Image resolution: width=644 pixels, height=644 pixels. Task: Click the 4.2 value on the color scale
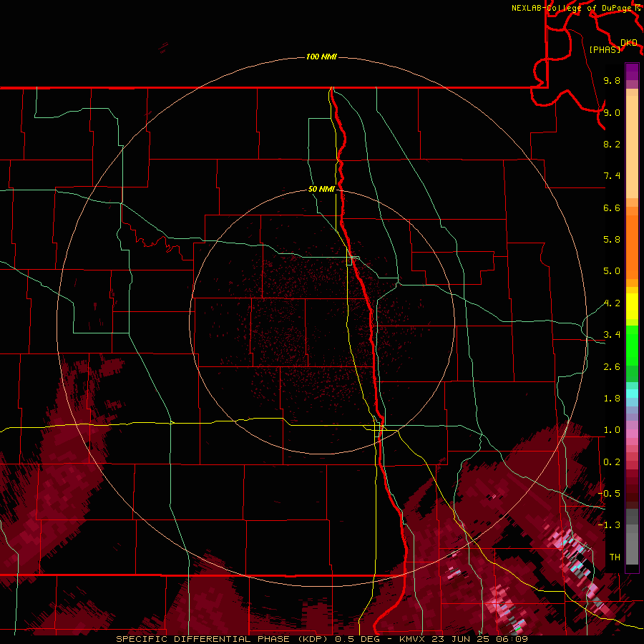[612, 303]
